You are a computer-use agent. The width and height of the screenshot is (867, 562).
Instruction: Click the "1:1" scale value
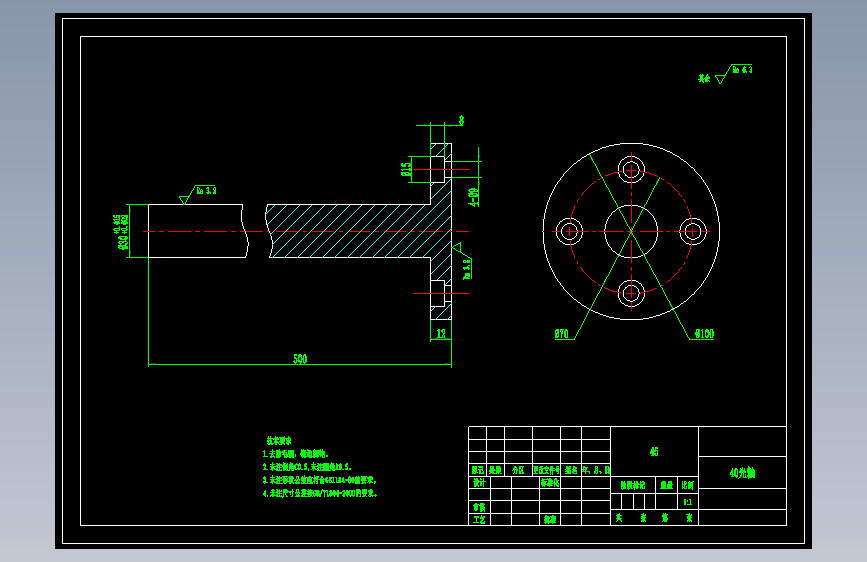[x=687, y=502]
